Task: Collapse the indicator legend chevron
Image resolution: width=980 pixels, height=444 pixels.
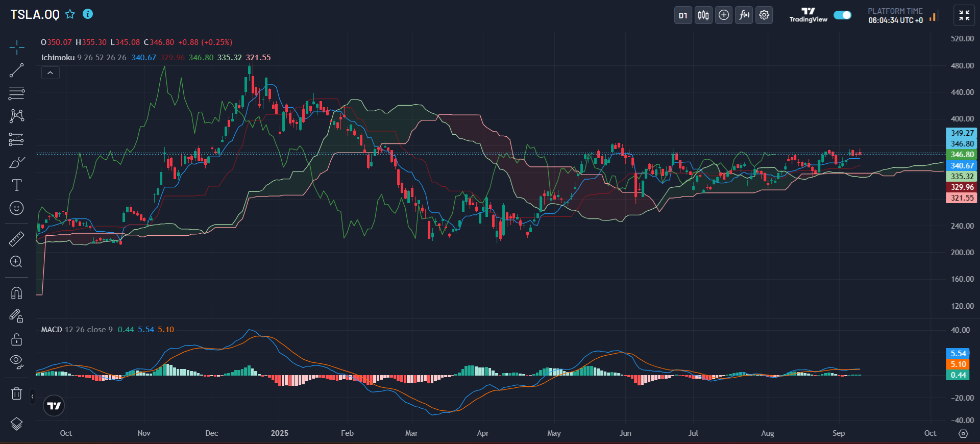Action: coord(50,73)
